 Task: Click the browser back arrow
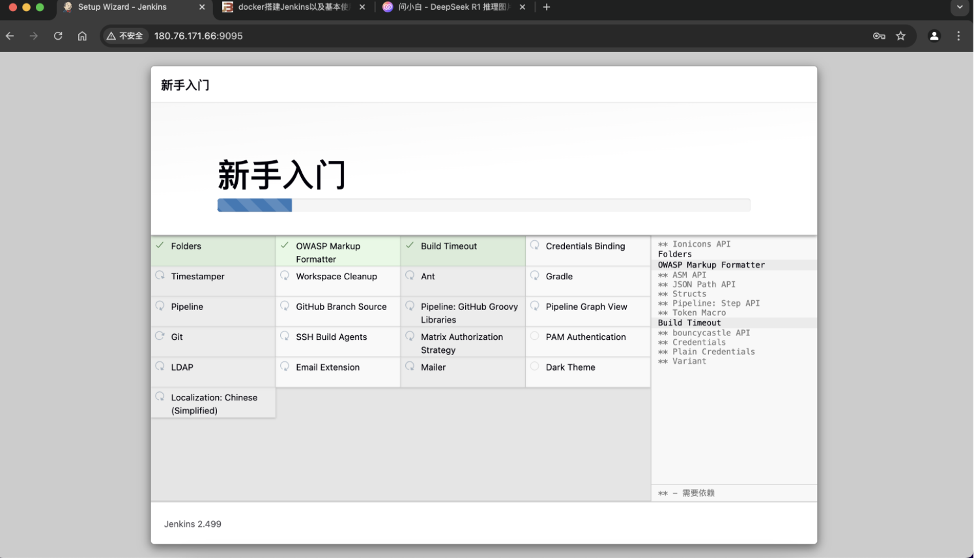10,36
